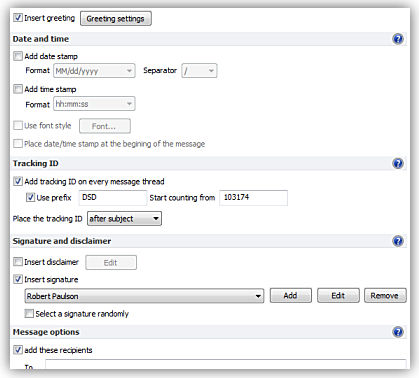This screenshot has height=378, width=419.
Task: Click the prefix field containing DSD
Action: pos(113,197)
